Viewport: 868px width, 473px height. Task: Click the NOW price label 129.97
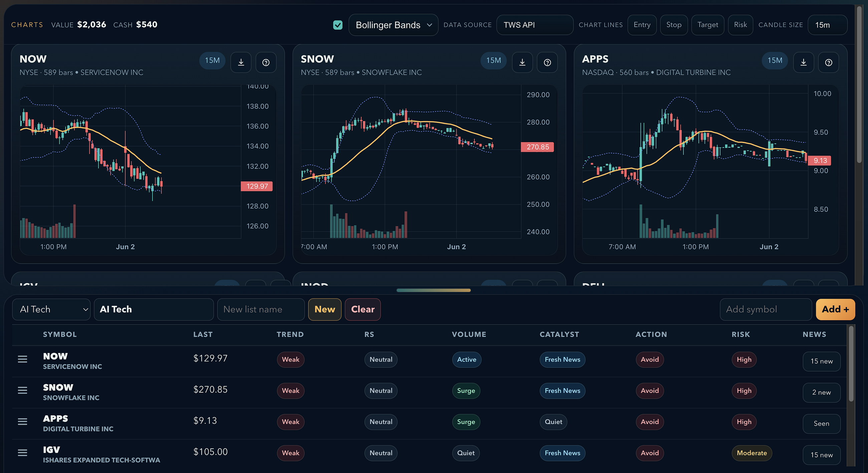[x=257, y=186]
